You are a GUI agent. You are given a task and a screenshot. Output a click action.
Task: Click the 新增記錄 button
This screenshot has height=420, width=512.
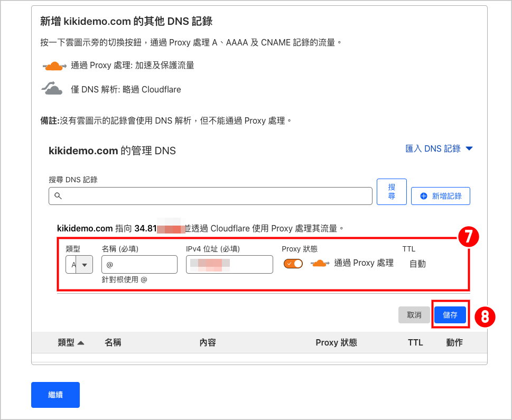(x=441, y=196)
